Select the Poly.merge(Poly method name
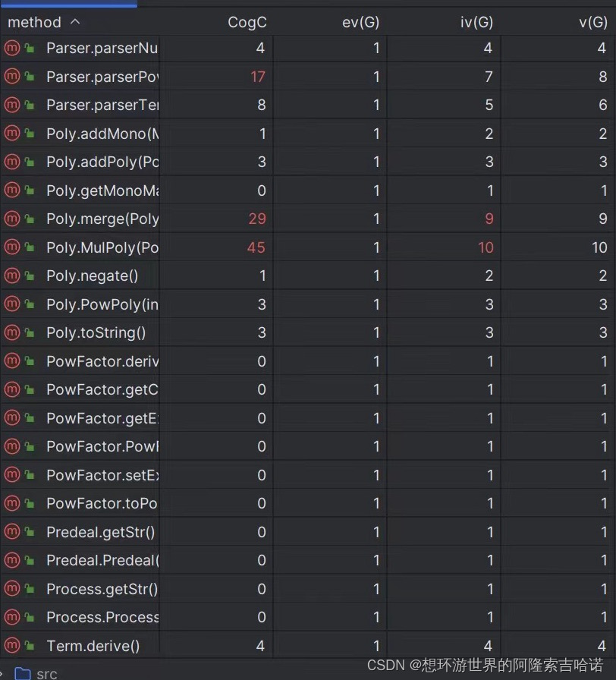The width and height of the screenshot is (616, 680). (102, 219)
